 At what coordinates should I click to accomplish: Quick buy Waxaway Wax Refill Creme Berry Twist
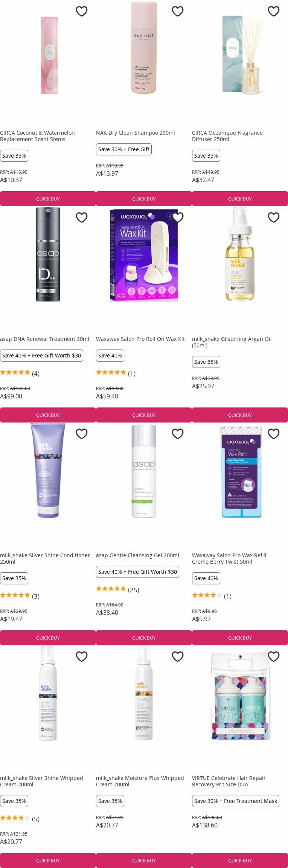240,638
